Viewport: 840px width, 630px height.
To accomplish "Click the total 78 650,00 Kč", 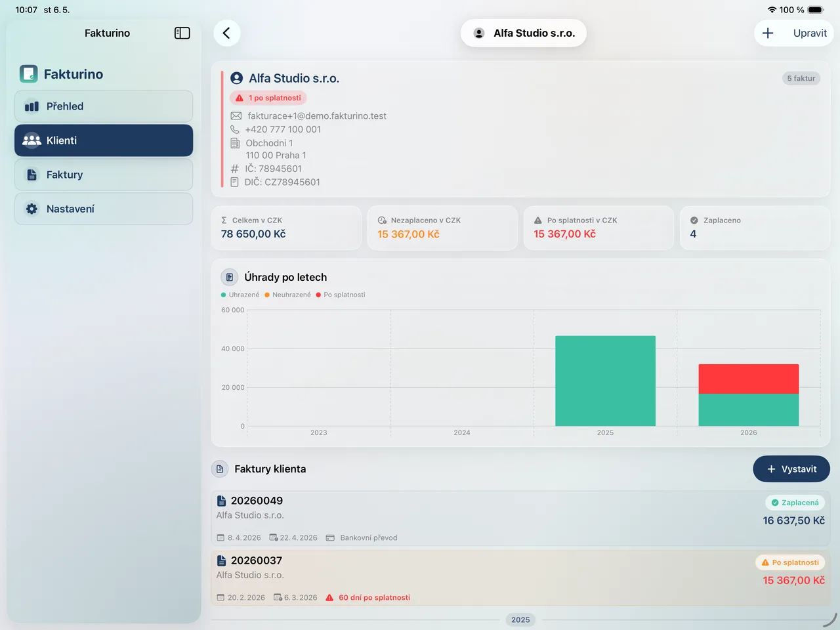I will coord(253,234).
